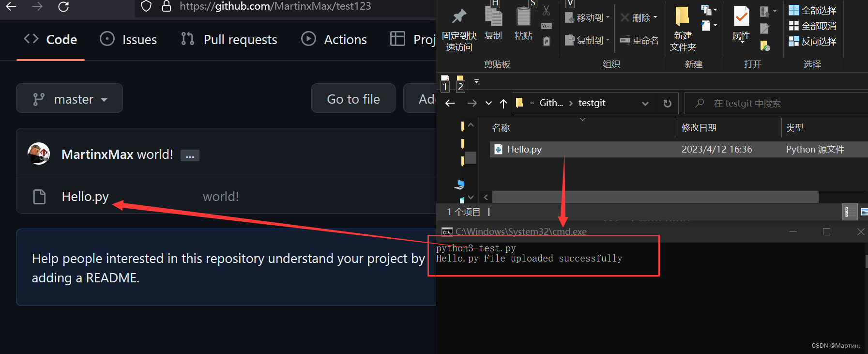Open the Move to (移动到) dropdown
Viewport: 868px width, 354px height.
pos(587,17)
